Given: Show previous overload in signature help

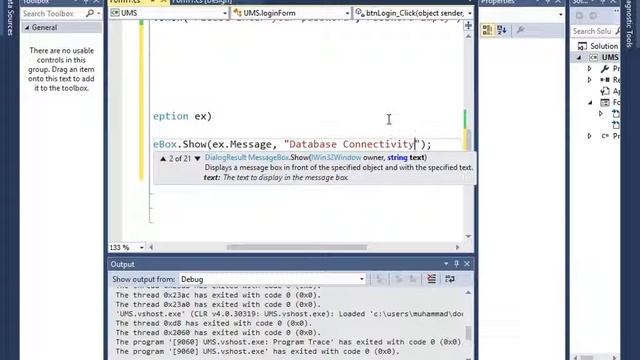Looking at the screenshot, I should (163, 158).
